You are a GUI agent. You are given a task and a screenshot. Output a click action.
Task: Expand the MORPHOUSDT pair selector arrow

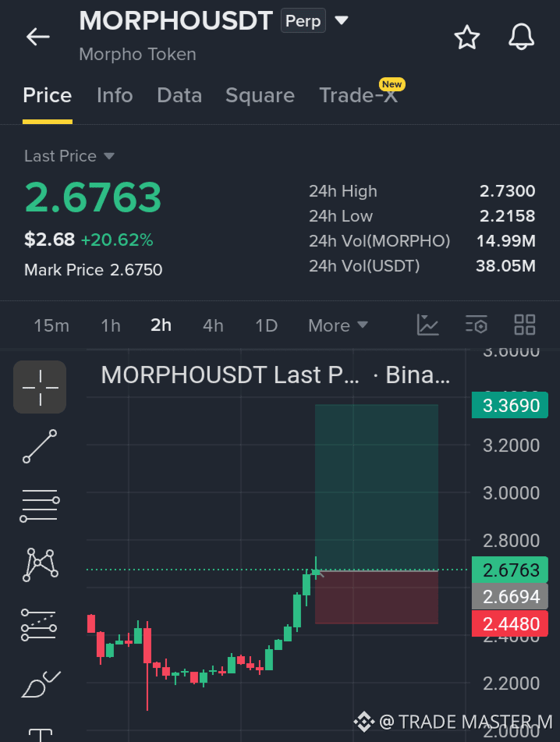(342, 20)
